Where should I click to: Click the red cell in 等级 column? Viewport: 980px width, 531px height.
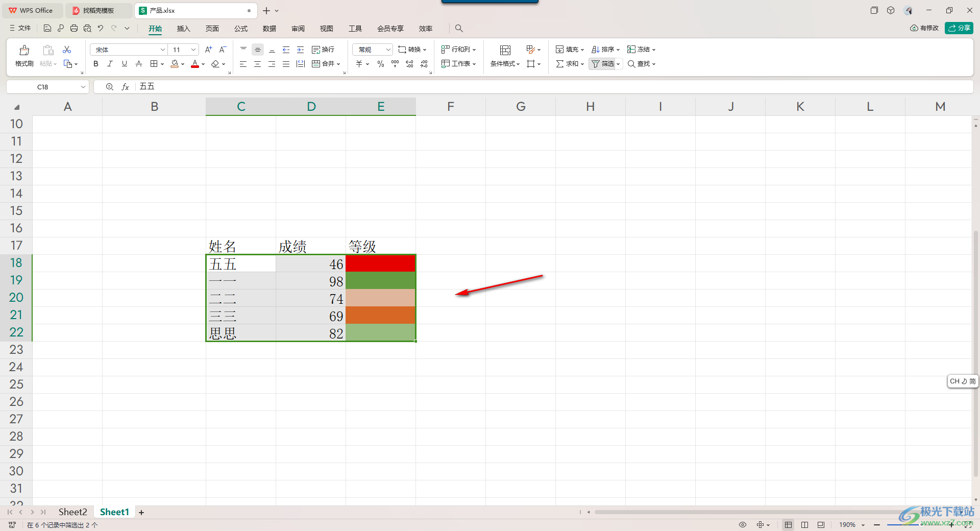point(381,263)
